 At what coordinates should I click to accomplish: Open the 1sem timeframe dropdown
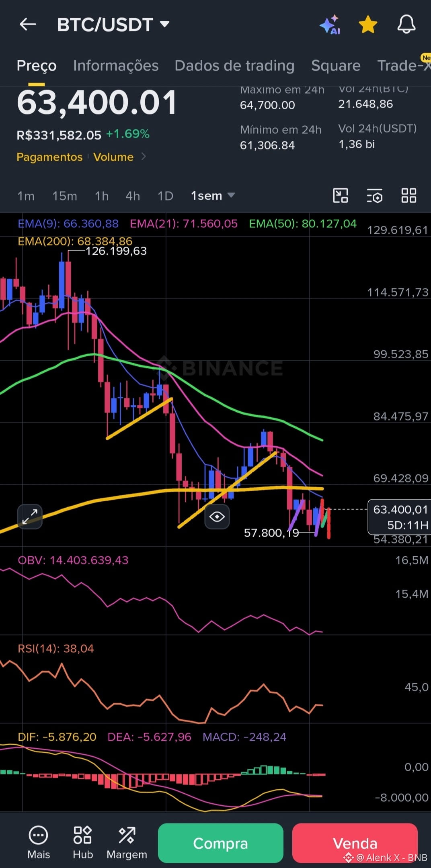point(213,196)
